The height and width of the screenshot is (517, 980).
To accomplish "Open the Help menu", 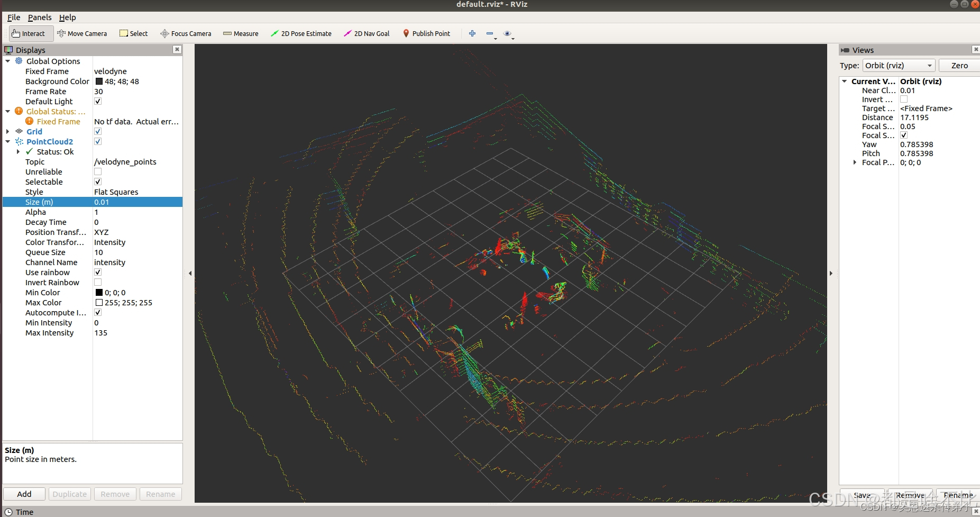I will [67, 17].
